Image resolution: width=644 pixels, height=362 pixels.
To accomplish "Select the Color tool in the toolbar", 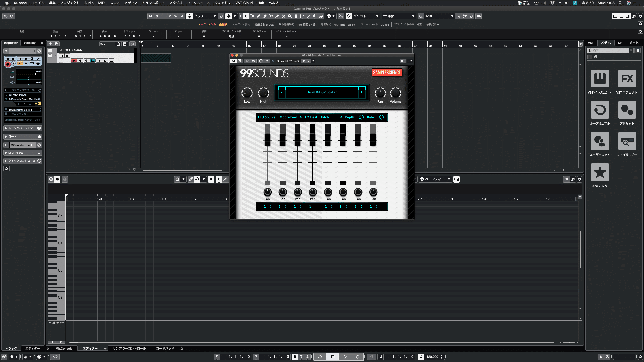I will click(x=321, y=16).
